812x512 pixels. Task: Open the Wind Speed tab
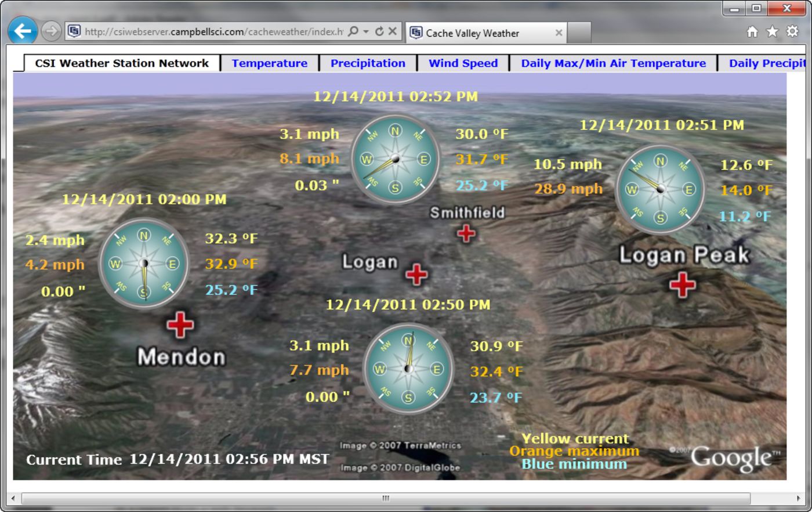click(x=463, y=63)
